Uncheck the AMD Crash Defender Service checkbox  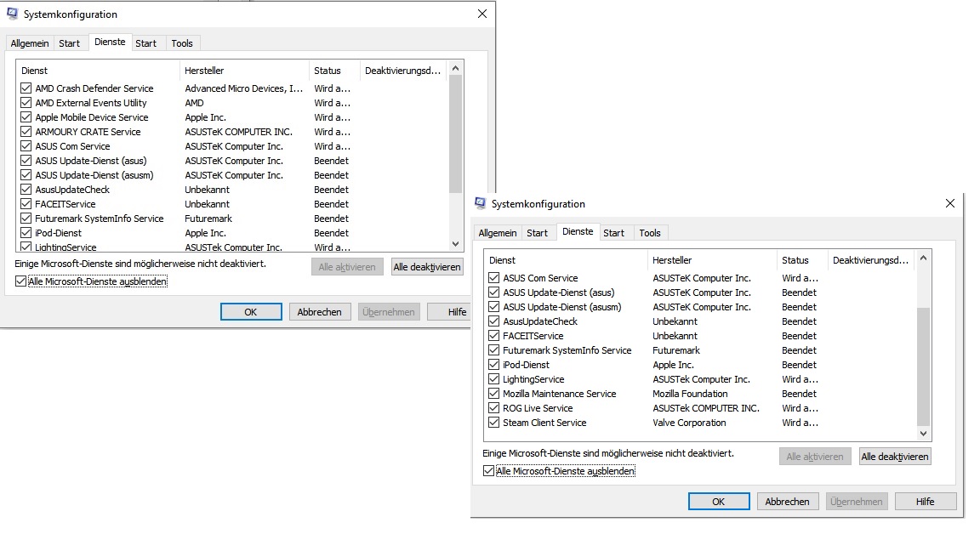[26, 88]
